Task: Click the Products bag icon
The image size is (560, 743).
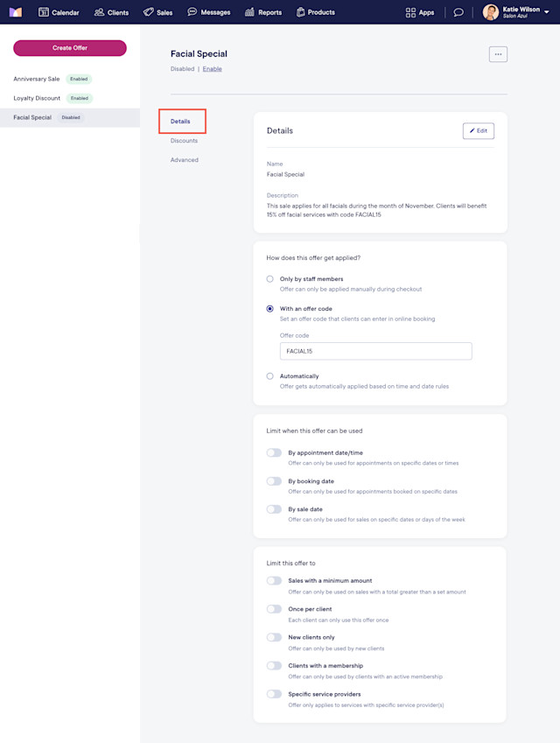Action: (300, 12)
